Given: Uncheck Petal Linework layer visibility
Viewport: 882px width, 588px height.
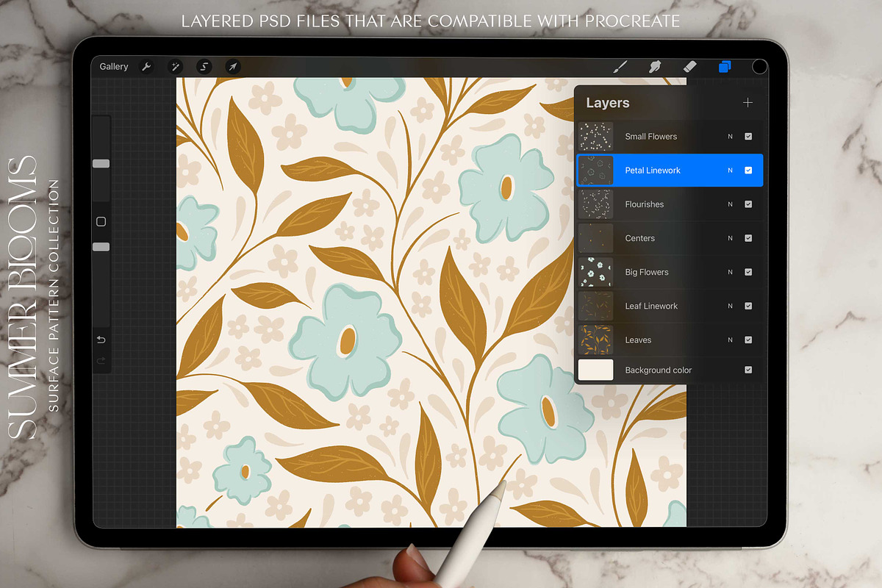Looking at the screenshot, I should (x=748, y=171).
